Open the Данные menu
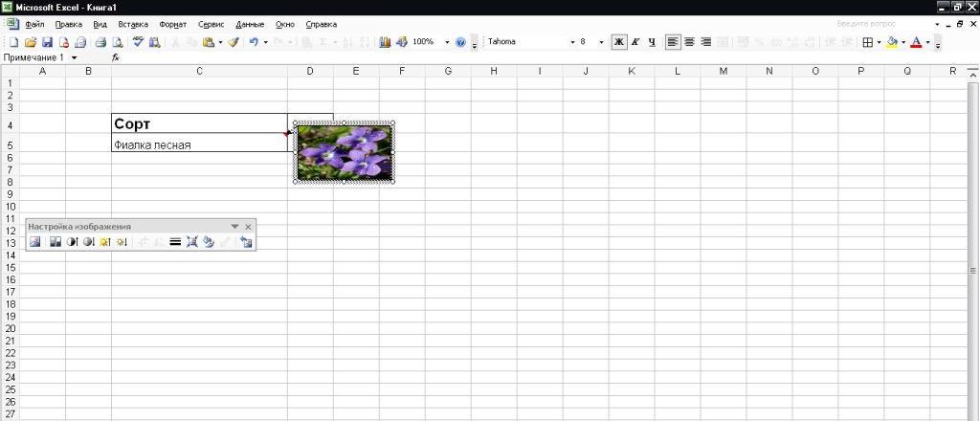 (x=250, y=23)
